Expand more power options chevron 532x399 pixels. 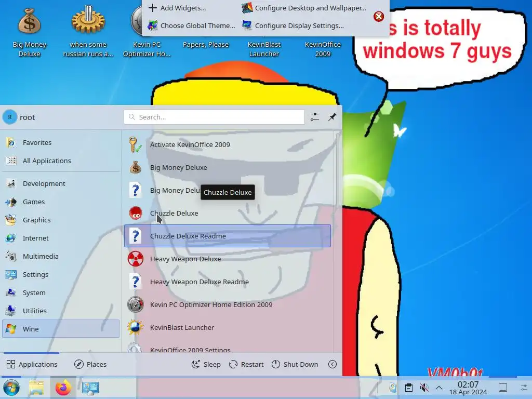click(x=332, y=364)
